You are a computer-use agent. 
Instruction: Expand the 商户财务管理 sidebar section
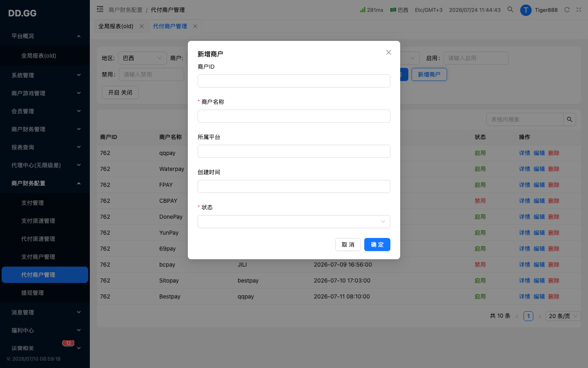pyautogui.click(x=45, y=129)
